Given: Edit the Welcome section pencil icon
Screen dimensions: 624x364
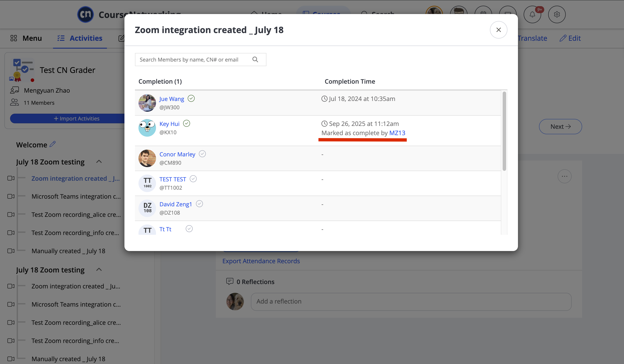Looking at the screenshot, I should point(53,144).
